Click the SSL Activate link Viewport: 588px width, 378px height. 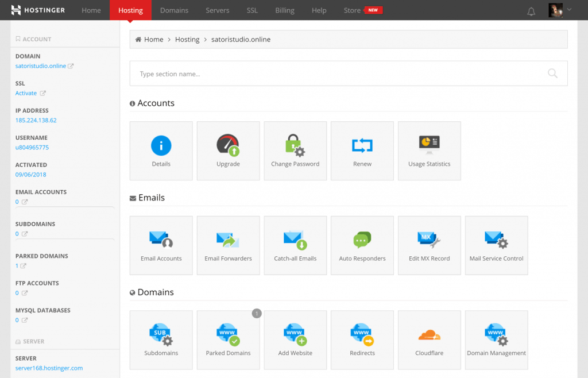(26, 93)
